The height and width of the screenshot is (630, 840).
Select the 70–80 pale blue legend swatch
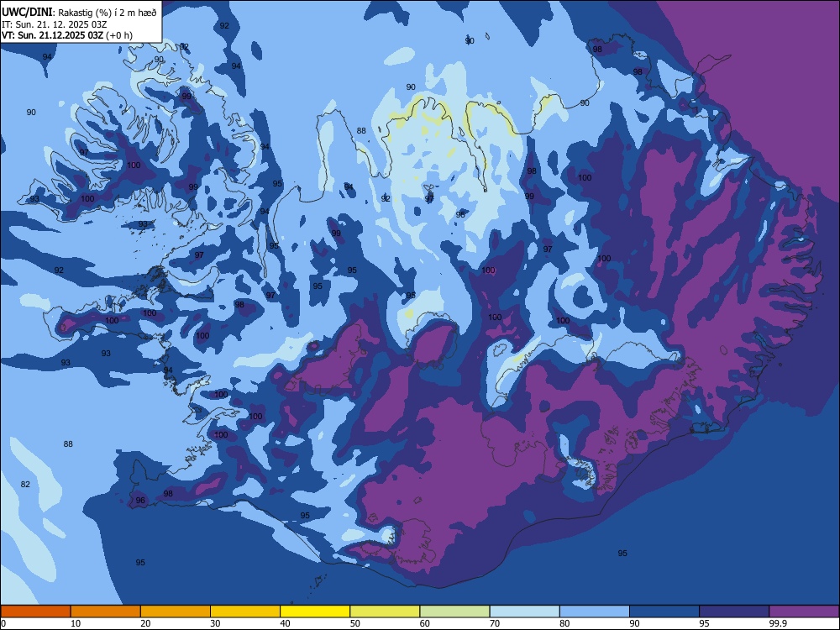click(x=524, y=612)
